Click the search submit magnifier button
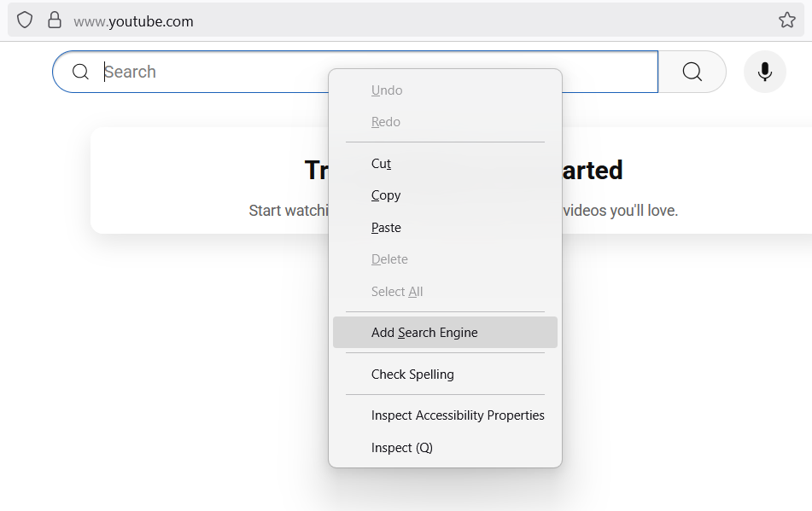Screen dimensions: 812x511 [x=692, y=72]
